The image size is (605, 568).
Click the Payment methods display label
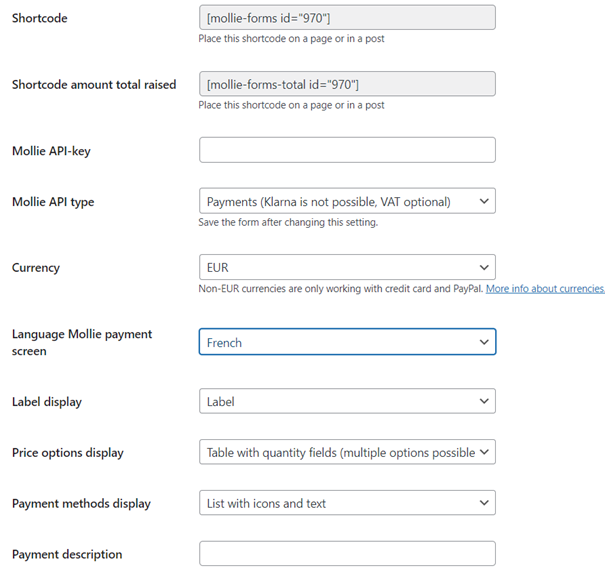click(x=81, y=504)
